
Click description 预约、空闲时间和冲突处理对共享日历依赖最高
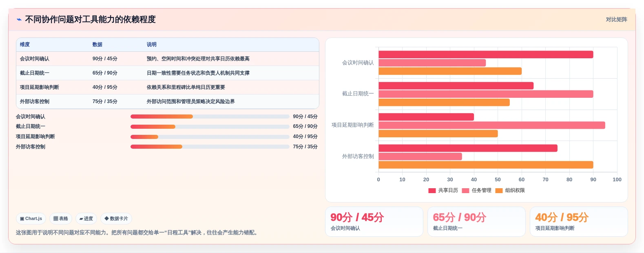point(198,59)
